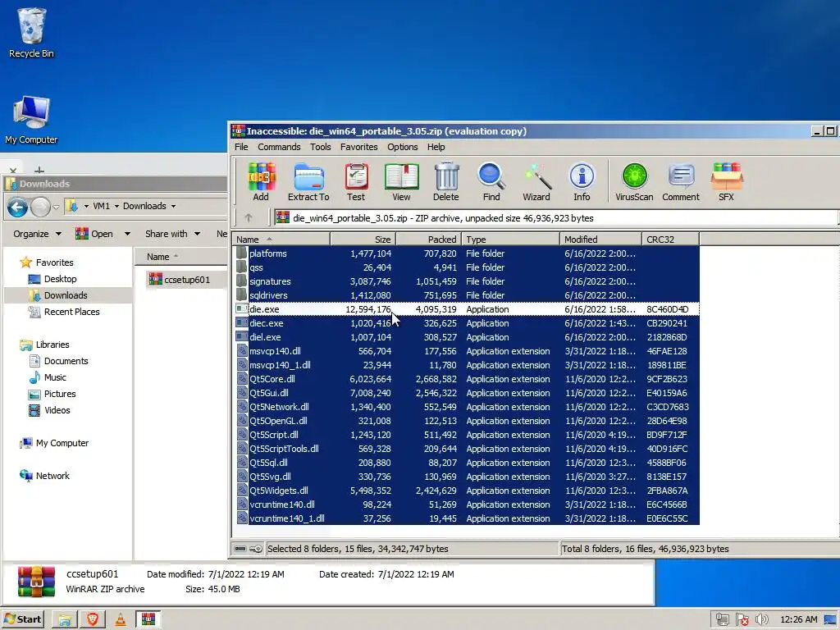Click the Open button in Downloads toolbar
Viewport: 840px width, 630px height.
94,234
